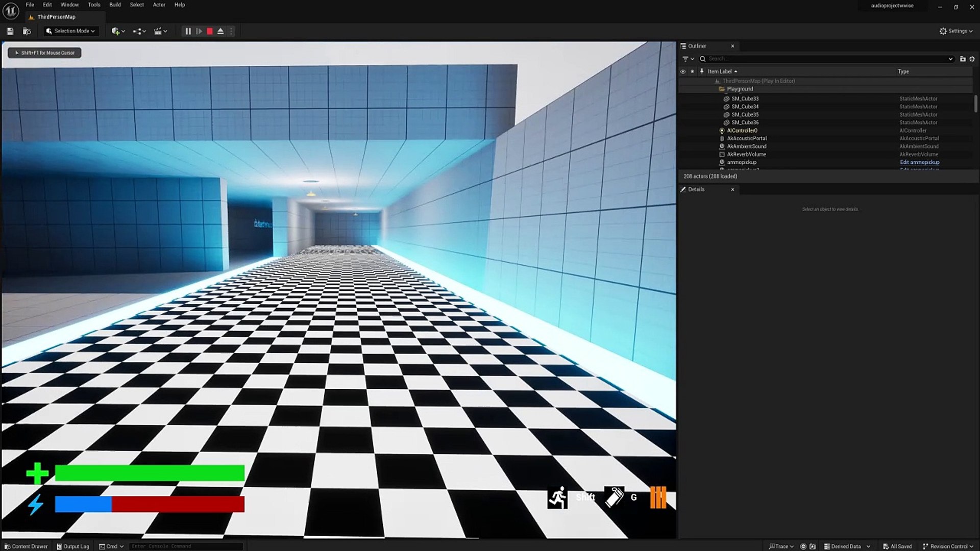Open the Content Drawer
Viewport: 980px width, 551px height.
(26, 546)
